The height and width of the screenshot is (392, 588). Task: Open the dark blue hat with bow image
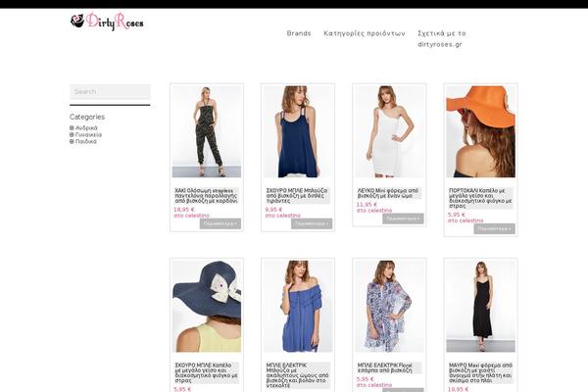pyautogui.click(x=207, y=306)
